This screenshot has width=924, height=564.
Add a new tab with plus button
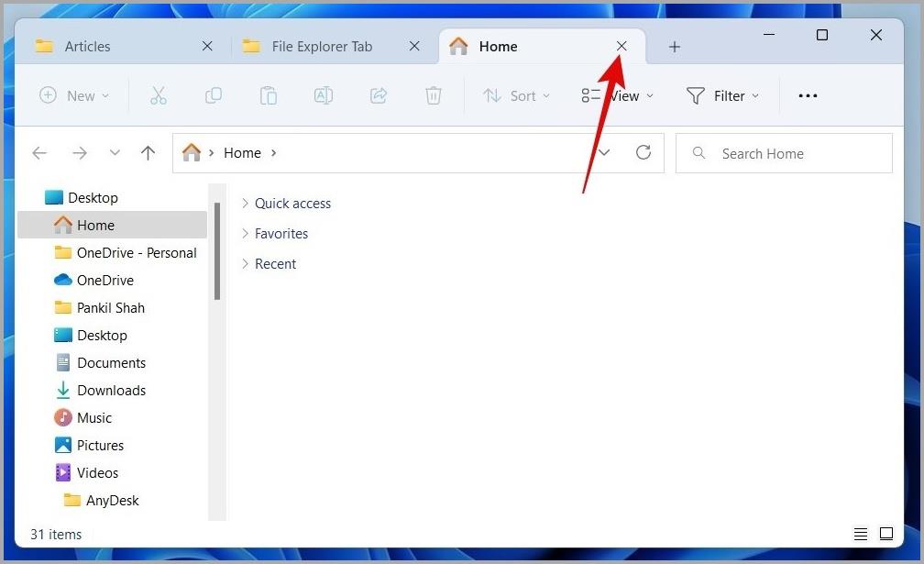[675, 47]
